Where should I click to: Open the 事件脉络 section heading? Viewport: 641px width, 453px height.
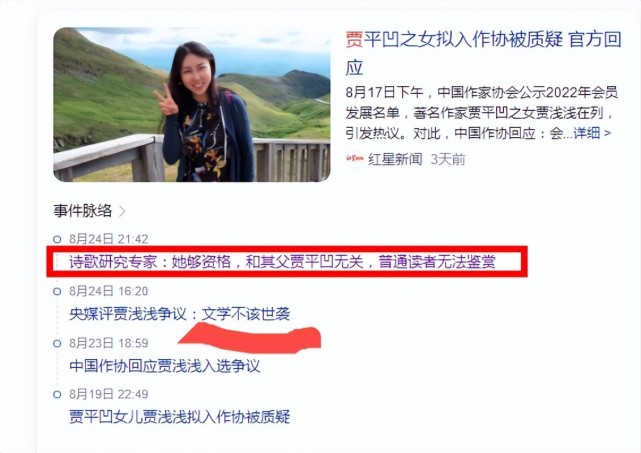pyautogui.click(x=83, y=211)
